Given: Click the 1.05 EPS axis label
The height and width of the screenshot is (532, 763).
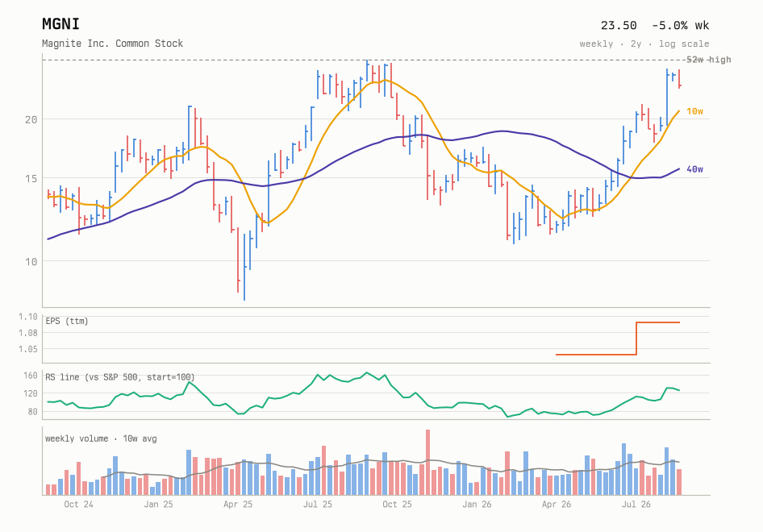Looking at the screenshot, I should click(x=28, y=349).
